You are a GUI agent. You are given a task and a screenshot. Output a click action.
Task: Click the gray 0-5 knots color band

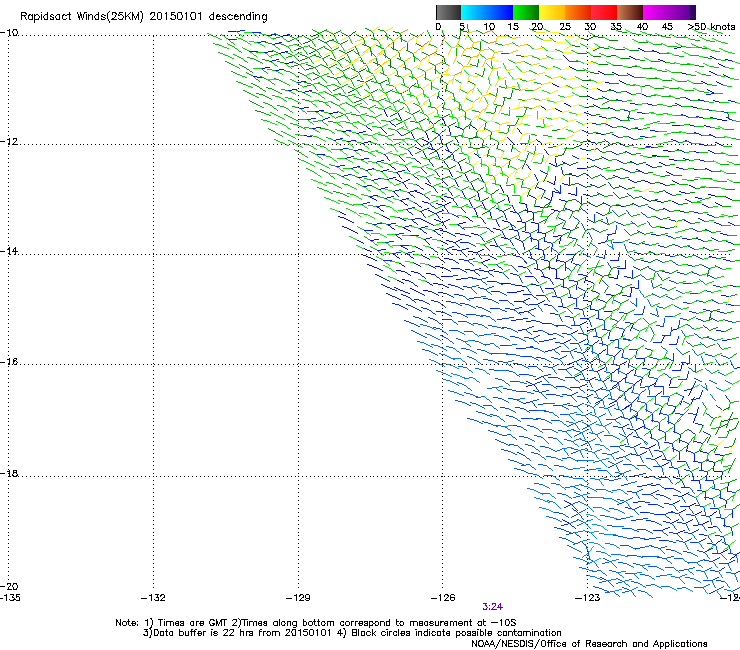448,12
